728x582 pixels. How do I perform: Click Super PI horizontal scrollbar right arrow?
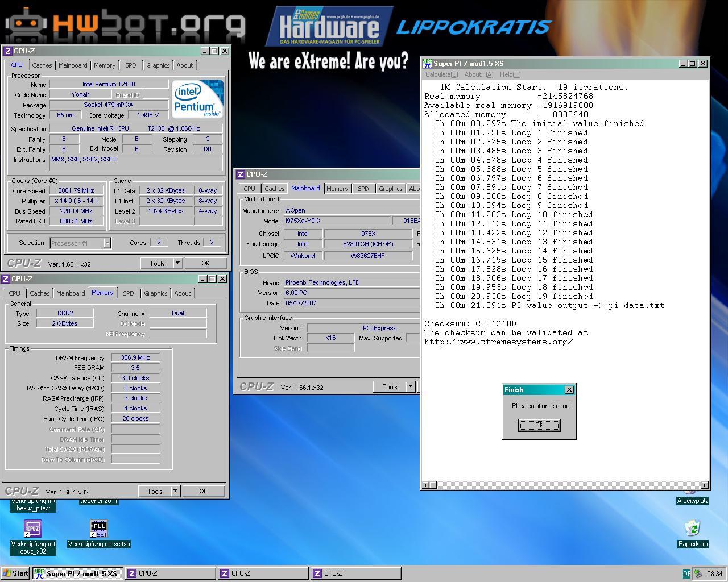click(x=705, y=485)
